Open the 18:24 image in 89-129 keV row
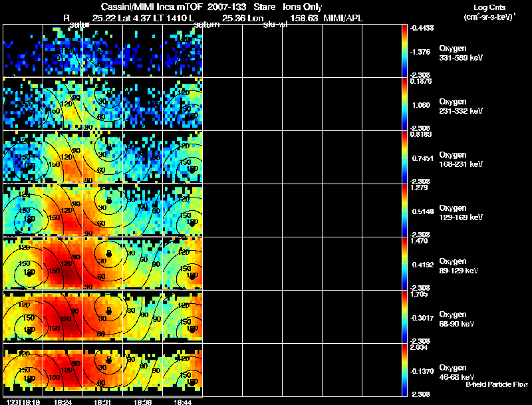This screenshot has width=532, height=405. click(63, 263)
